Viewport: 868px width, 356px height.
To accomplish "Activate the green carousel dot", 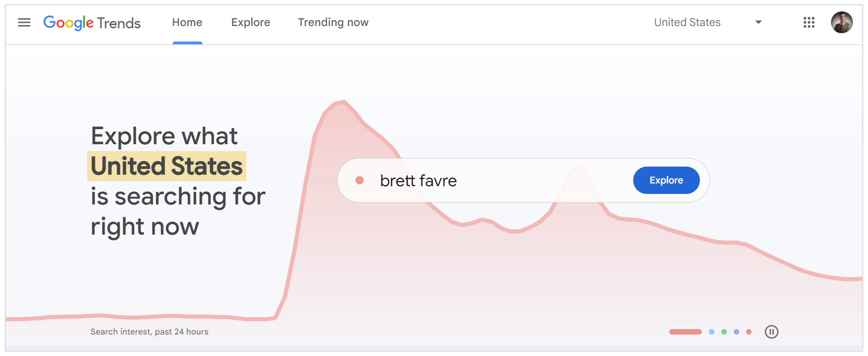I will pos(724,332).
